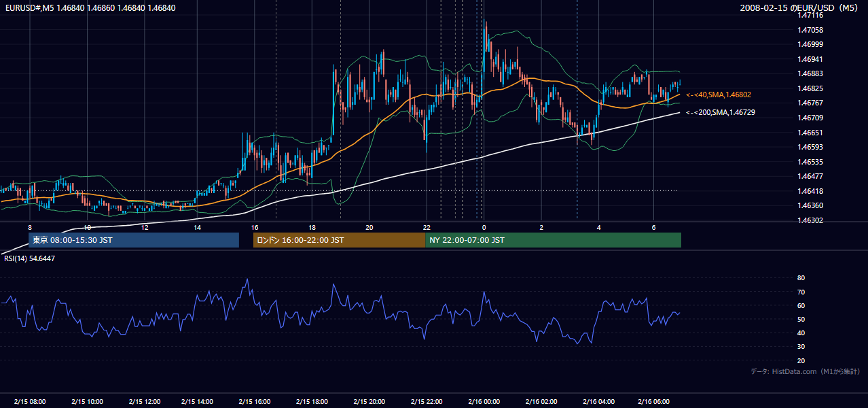
Task: Click the 2/16 04:00 time label
Action: point(598,402)
